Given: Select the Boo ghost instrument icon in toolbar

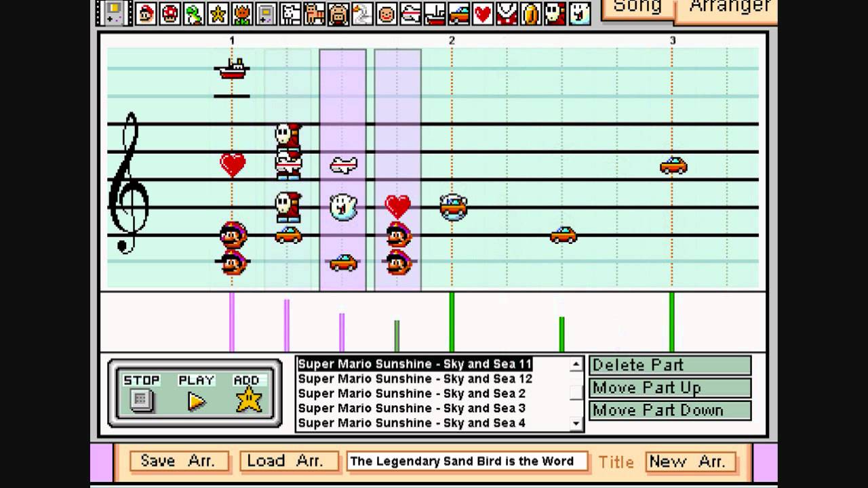Looking at the screenshot, I should pos(579,14).
